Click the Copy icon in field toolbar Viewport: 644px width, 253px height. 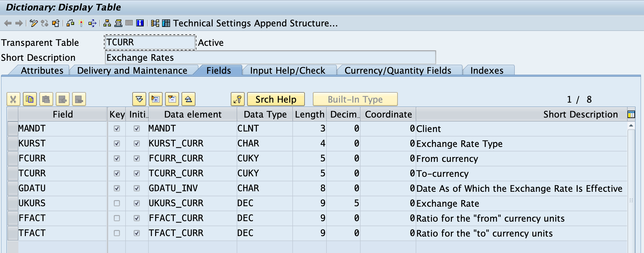tap(30, 99)
